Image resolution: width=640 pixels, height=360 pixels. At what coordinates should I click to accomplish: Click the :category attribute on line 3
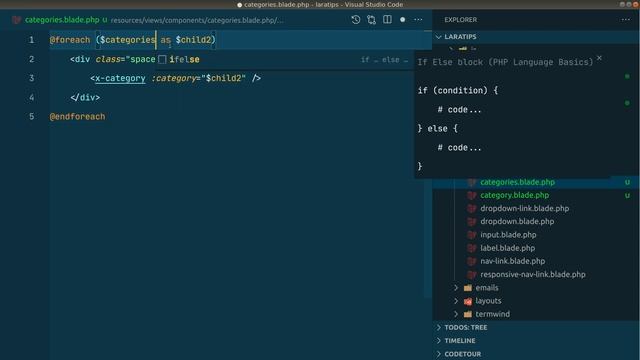174,78
